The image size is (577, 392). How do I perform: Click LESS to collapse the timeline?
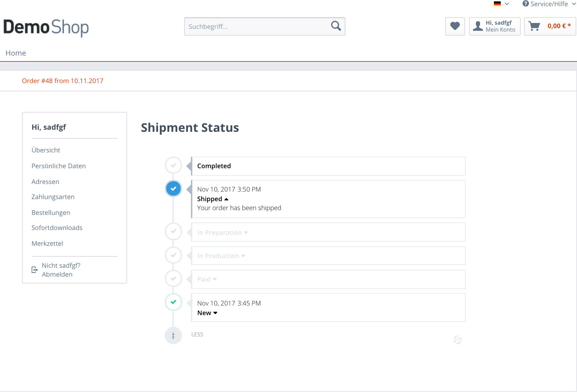pos(197,334)
